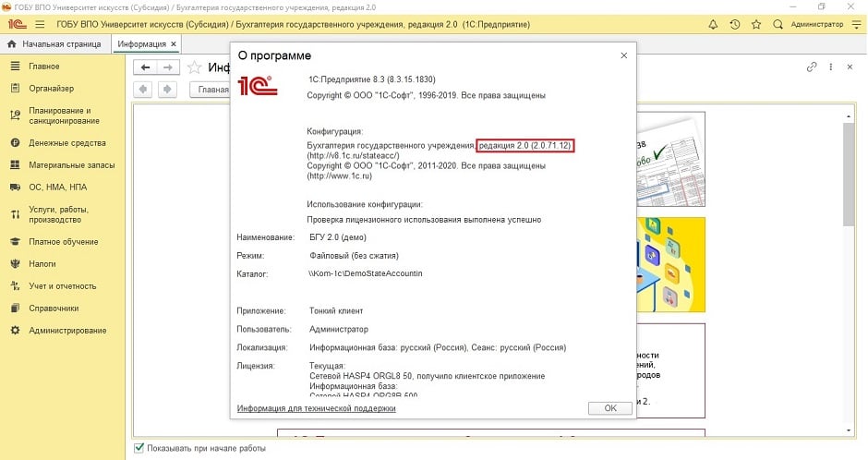
Task: Select the Информация tab
Action: pyautogui.click(x=141, y=44)
